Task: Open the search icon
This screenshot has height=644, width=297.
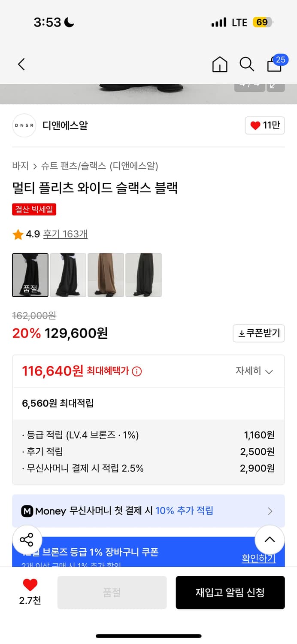Action: [x=247, y=64]
